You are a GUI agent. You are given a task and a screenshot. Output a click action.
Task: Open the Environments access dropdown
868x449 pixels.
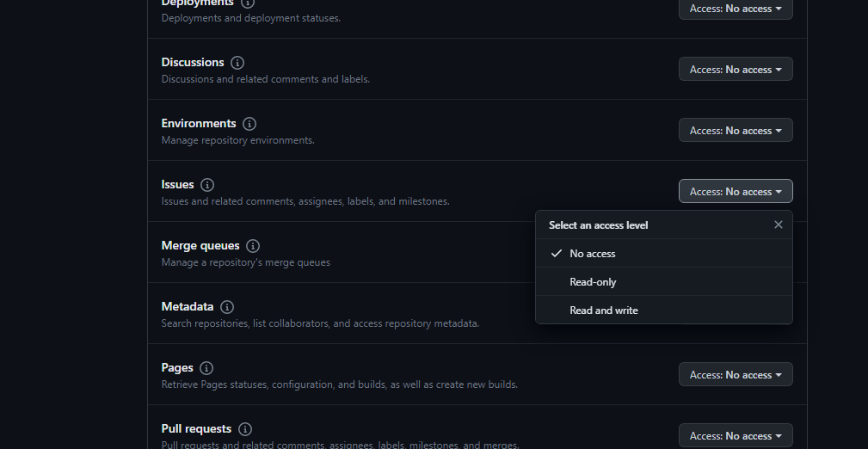736,131
